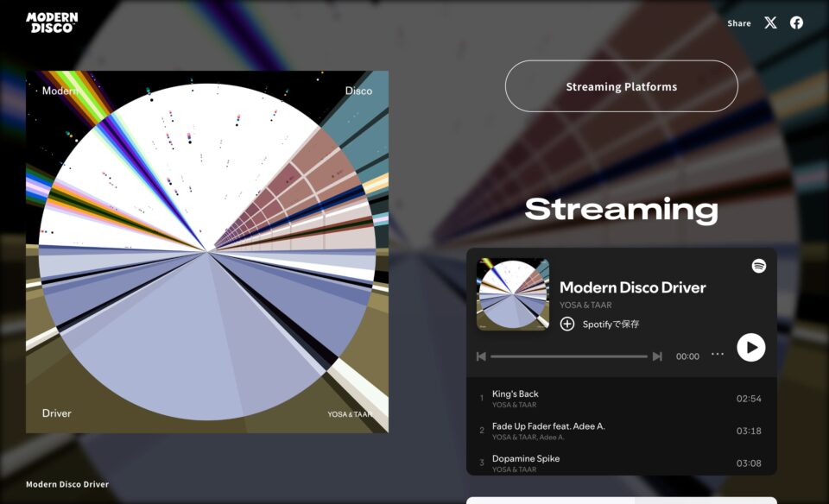Image resolution: width=829 pixels, height=504 pixels.
Task: Click the 02:54 duration of King's Back
Action: pos(749,399)
